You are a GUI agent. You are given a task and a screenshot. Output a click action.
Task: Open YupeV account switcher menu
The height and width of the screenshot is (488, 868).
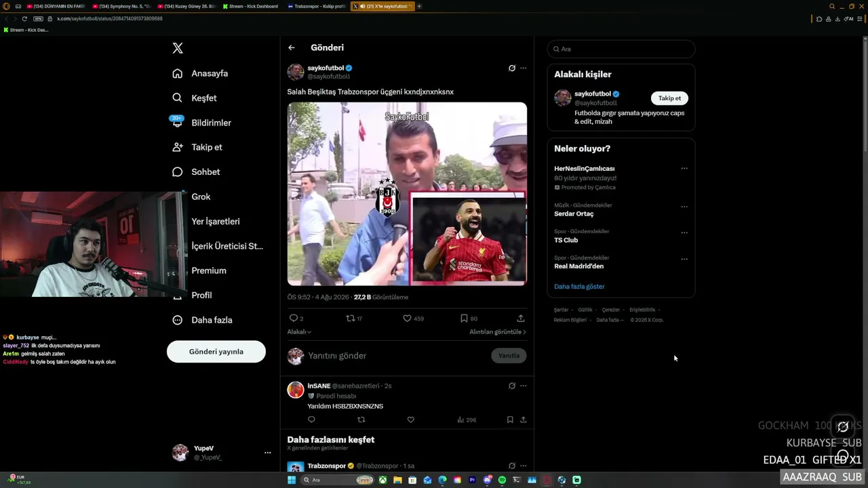click(221, 452)
